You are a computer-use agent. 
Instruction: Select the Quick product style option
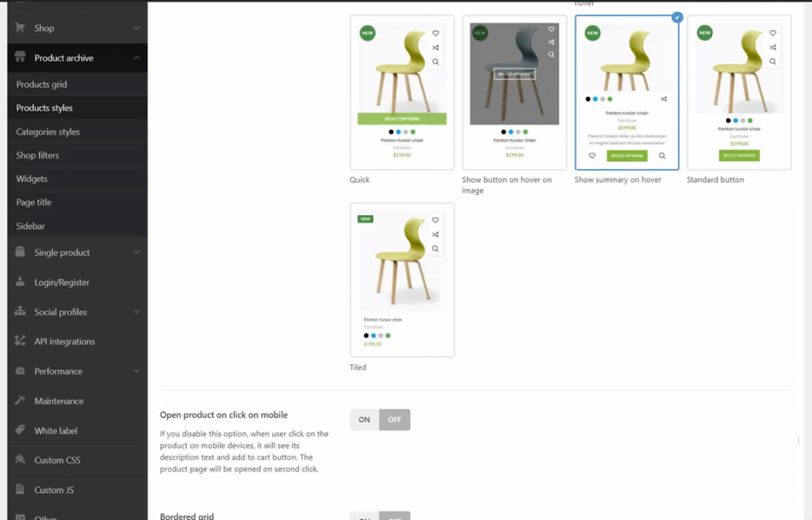tap(402, 92)
